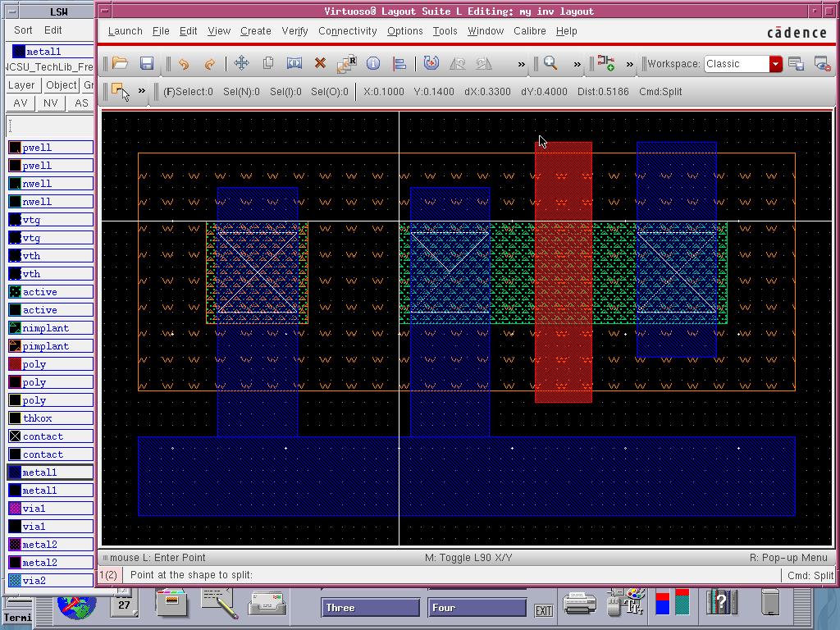Open the Verify menu

click(294, 31)
